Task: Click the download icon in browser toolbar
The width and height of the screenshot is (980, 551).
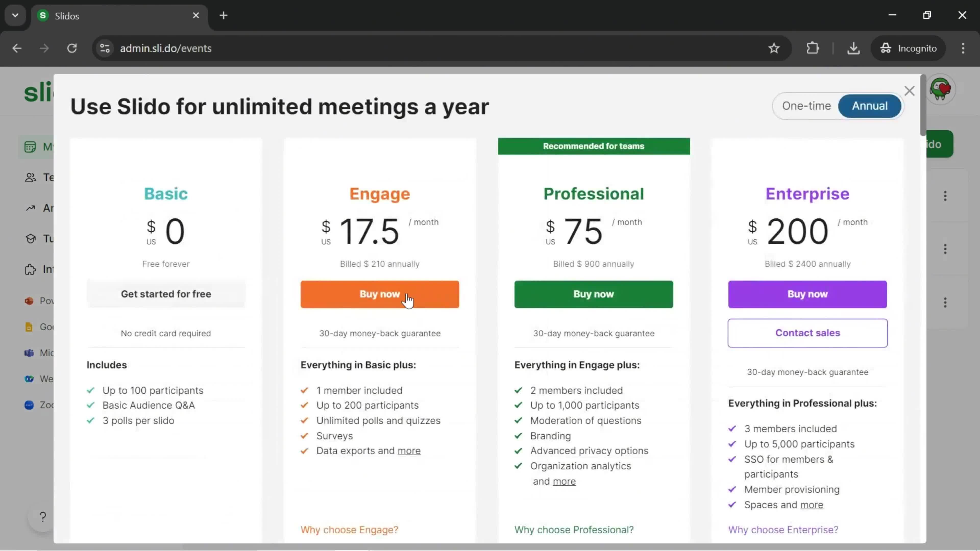Action: [853, 48]
